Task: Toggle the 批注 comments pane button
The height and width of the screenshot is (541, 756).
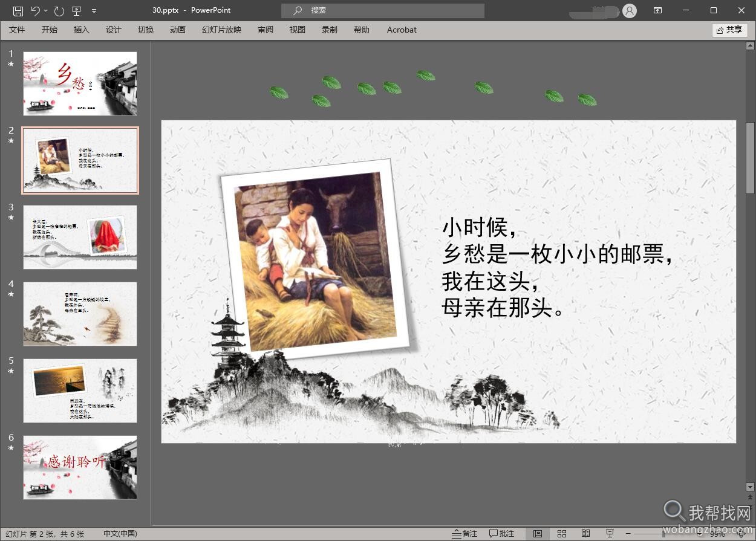Action: click(x=502, y=534)
